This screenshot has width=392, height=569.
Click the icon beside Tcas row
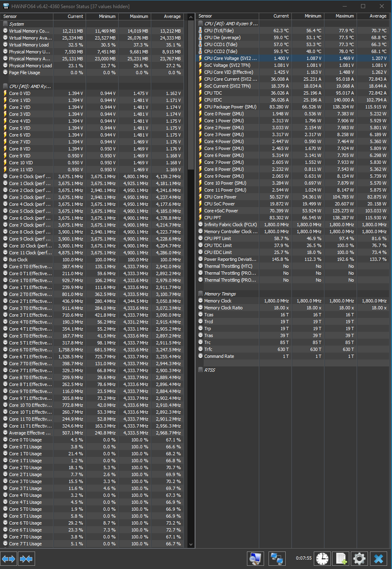coord(200,314)
